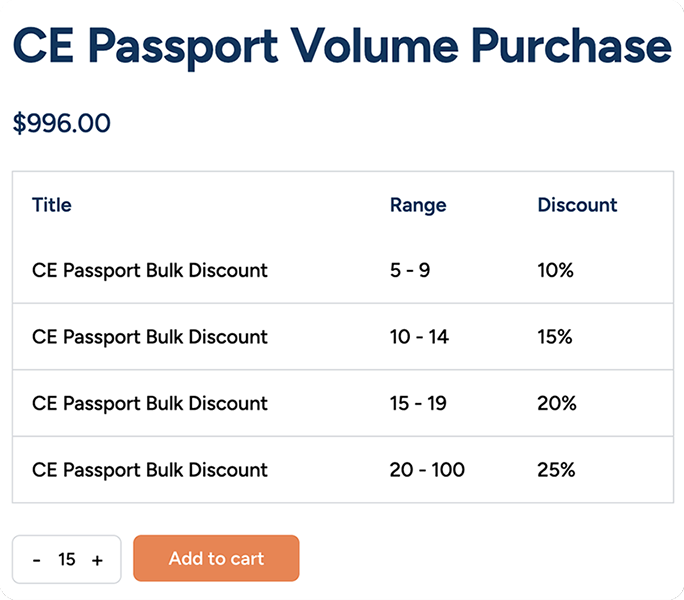Viewport: 684px width, 600px height.
Task: Click the Bulk Discount title in last row
Action: tap(150, 470)
